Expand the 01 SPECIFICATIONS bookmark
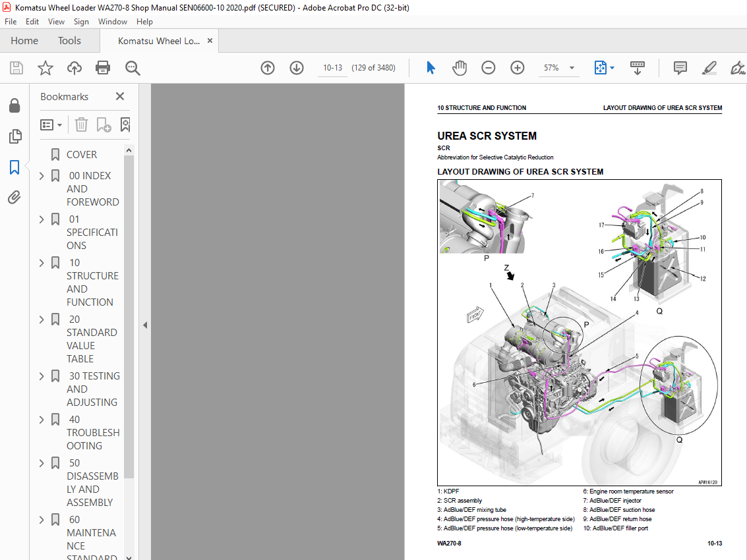This screenshot has width=747, height=560. pyautogui.click(x=42, y=219)
